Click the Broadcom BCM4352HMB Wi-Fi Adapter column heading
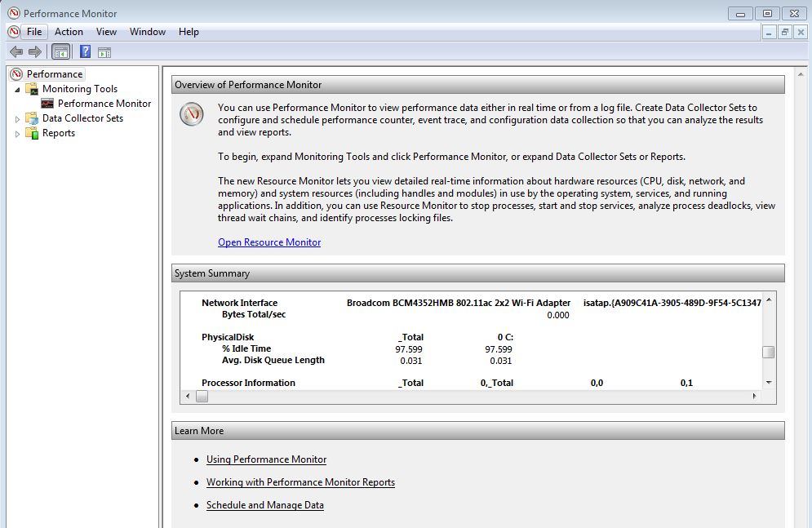 click(459, 303)
